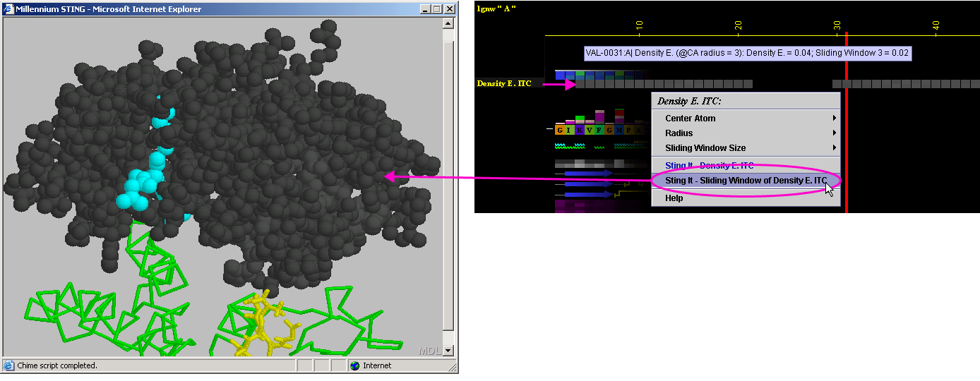Click Help in Density E. ITC menu
980x381 pixels.
(746, 198)
